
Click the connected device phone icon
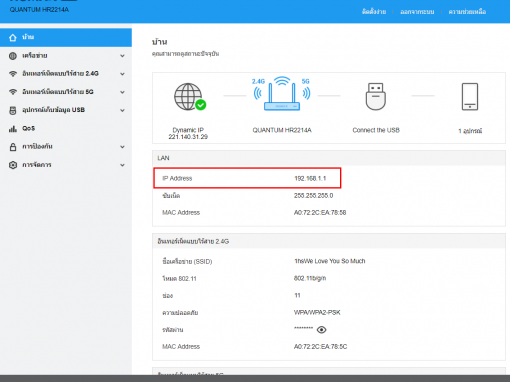click(470, 97)
